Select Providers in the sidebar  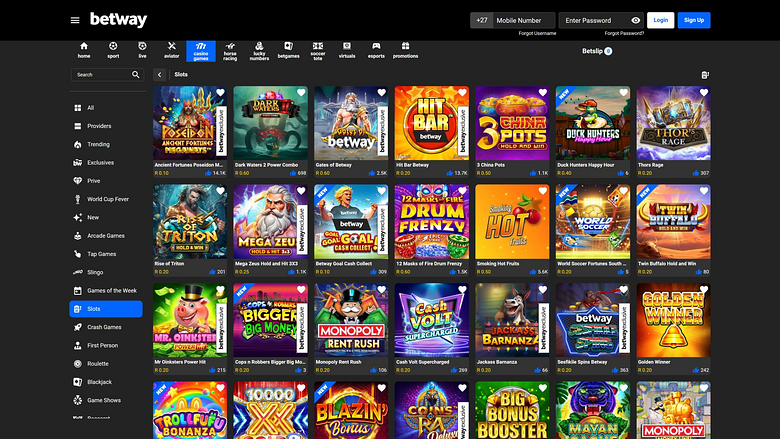pyautogui.click(x=106, y=126)
